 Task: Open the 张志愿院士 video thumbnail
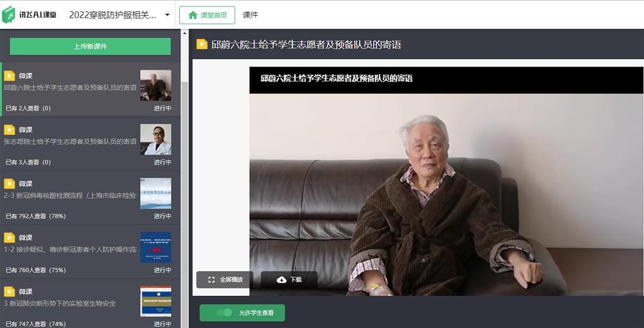155,139
